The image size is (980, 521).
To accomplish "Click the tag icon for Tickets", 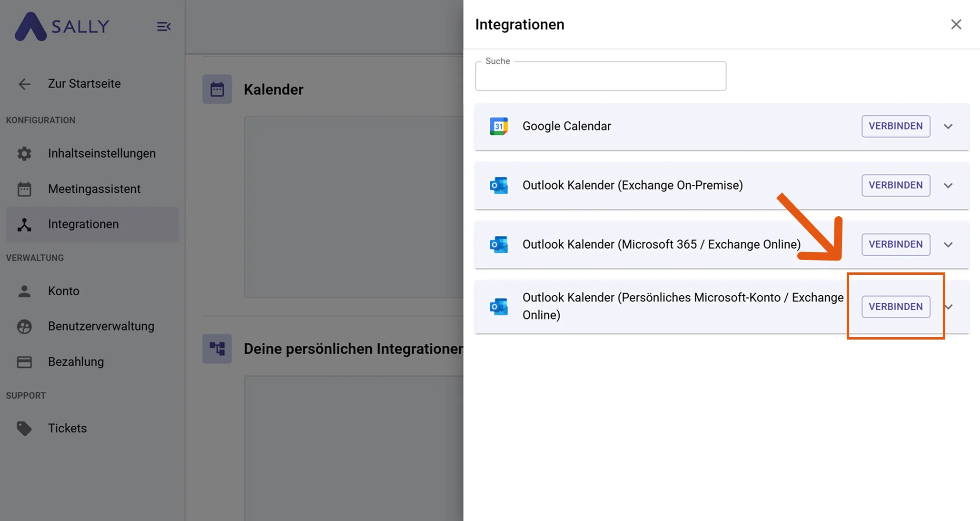I will point(24,429).
